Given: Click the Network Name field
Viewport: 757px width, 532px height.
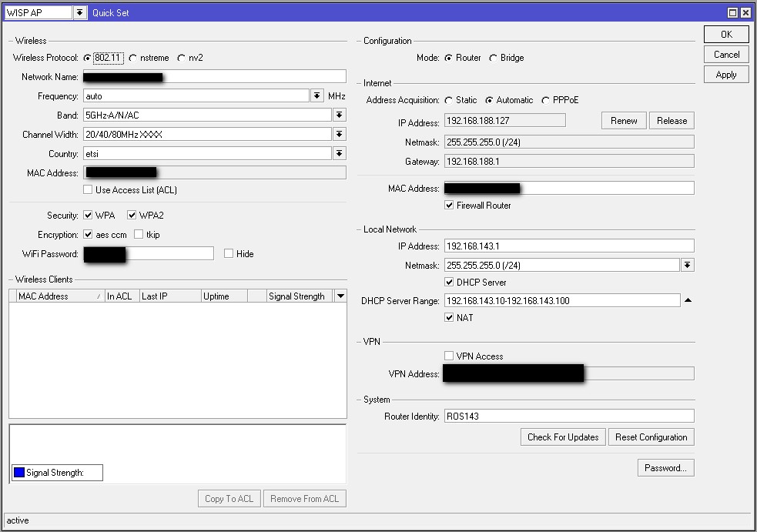Looking at the screenshot, I should (x=214, y=77).
